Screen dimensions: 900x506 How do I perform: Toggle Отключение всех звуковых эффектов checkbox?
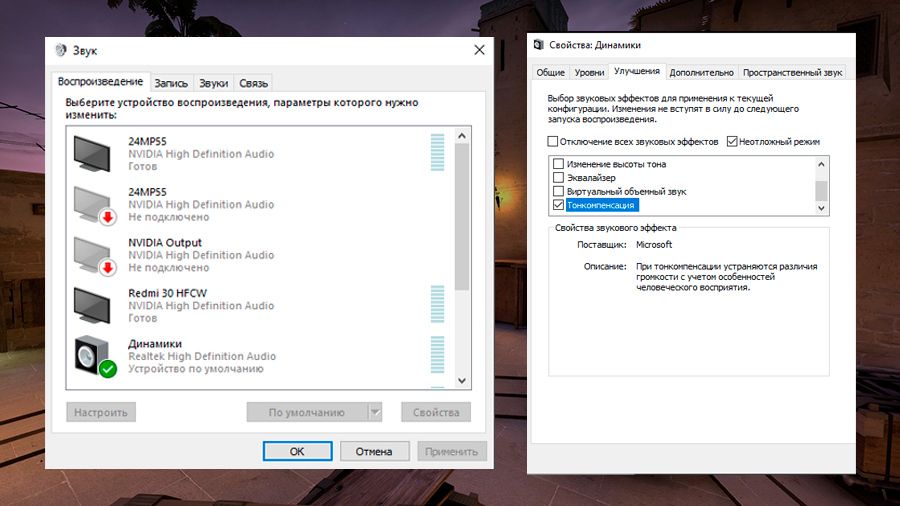(553, 142)
